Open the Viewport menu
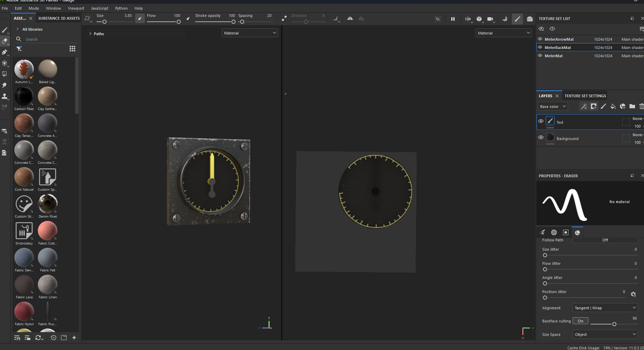 click(76, 8)
